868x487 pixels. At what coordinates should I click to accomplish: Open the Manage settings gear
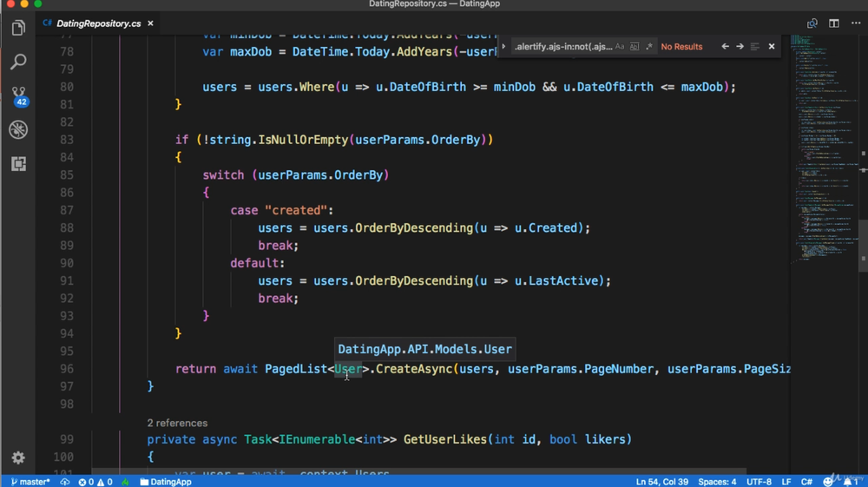(x=18, y=457)
